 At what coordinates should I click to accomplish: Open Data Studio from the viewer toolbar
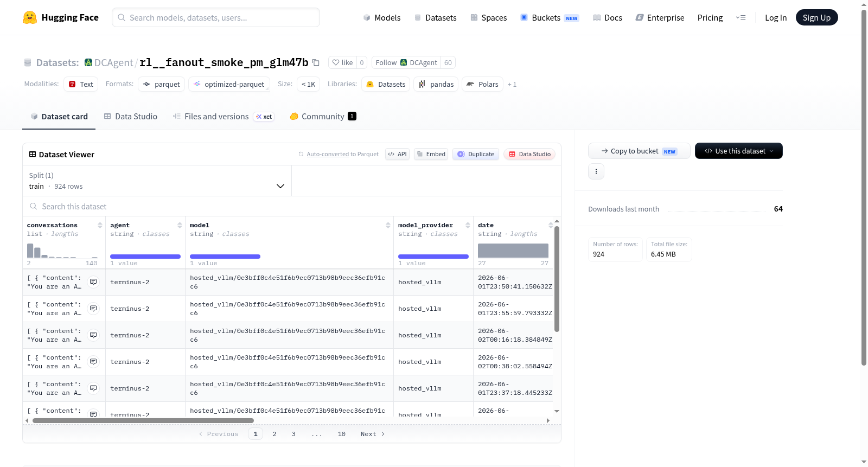tap(529, 154)
